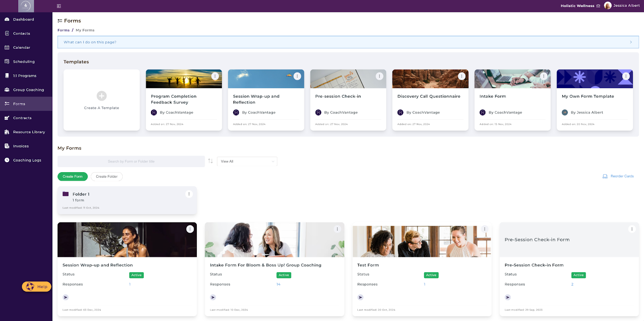Image resolution: width=644 pixels, height=321 pixels.
Task: Expand the 'What can I do on this page?' banner
Action: (x=631, y=42)
